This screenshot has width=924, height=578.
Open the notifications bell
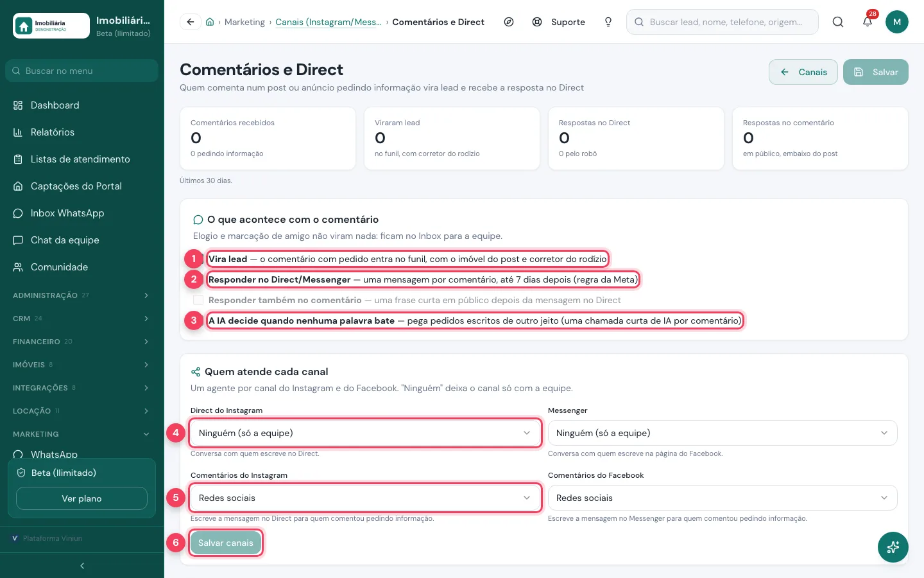pyautogui.click(x=868, y=22)
